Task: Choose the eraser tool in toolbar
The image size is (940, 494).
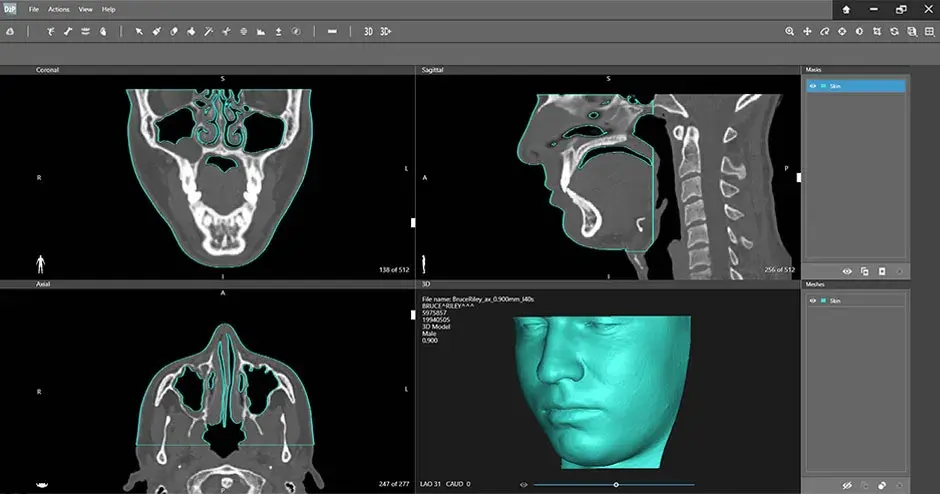Action: pos(174,31)
